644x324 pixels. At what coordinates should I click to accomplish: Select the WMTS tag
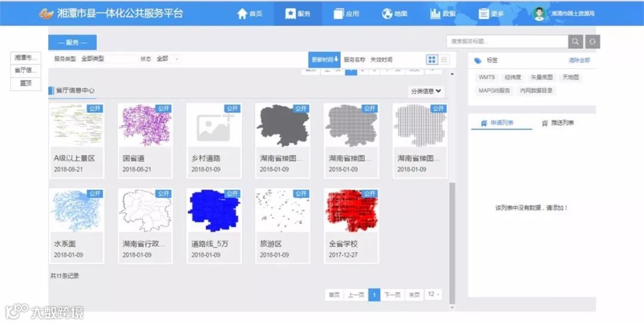pos(487,78)
